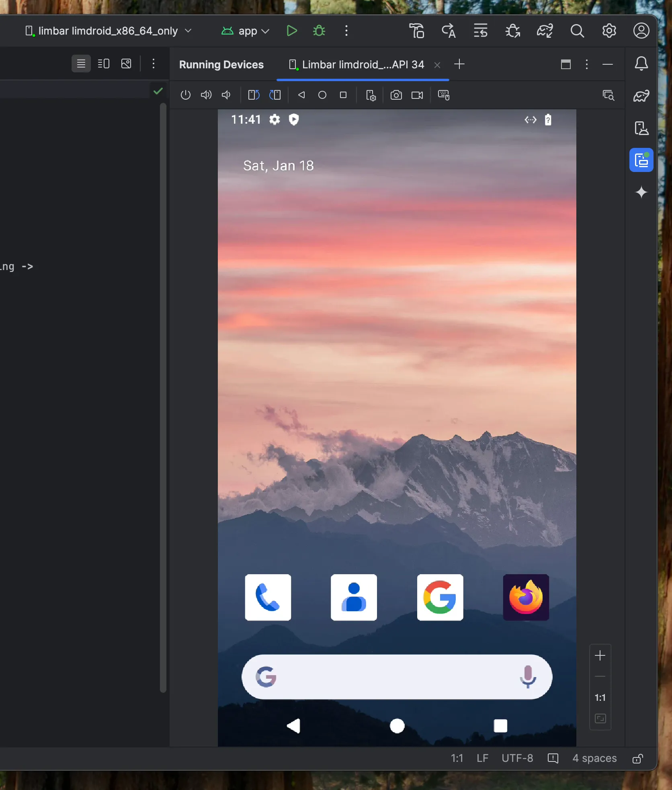Rotate the virtual device counterclockwise

point(253,95)
